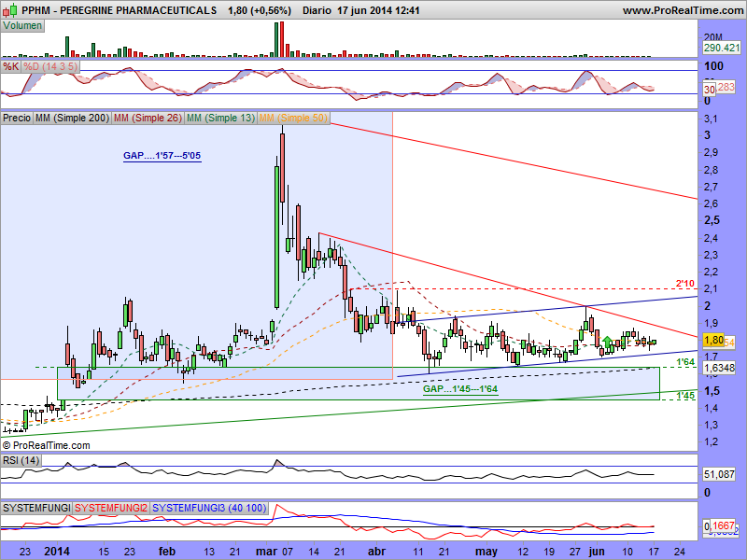Click the may date axis label
This screenshot has height=560, width=747.
pyautogui.click(x=486, y=552)
